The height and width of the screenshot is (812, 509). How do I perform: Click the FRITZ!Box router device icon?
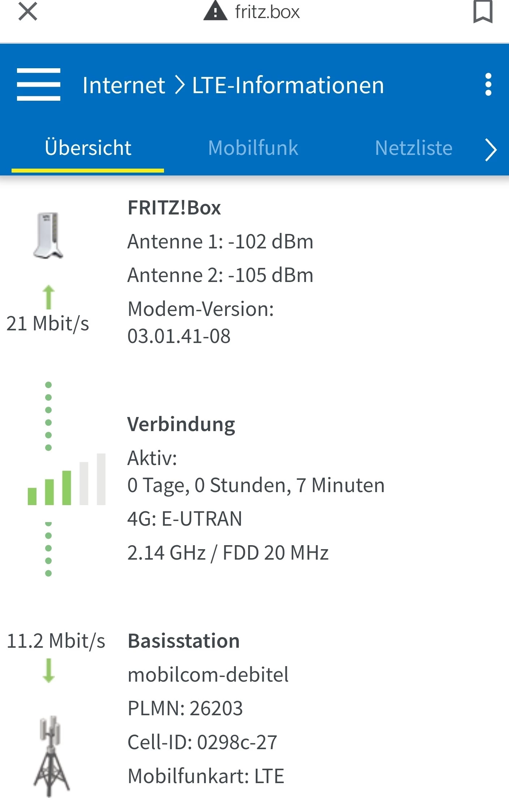tap(48, 235)
